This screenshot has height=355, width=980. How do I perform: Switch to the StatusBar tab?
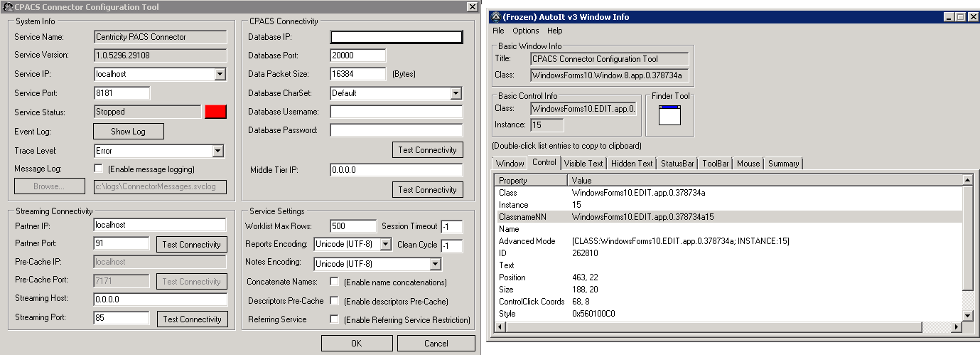point(677,164)
